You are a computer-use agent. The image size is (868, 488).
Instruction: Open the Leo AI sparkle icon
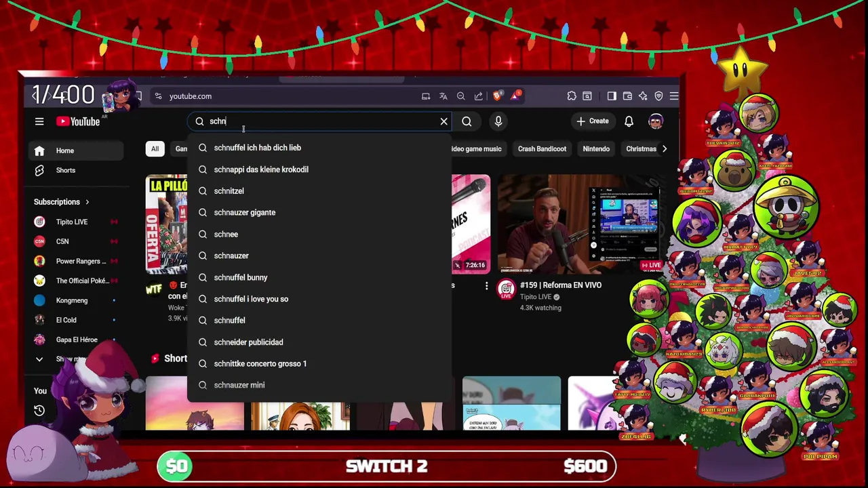coord(643,96)
